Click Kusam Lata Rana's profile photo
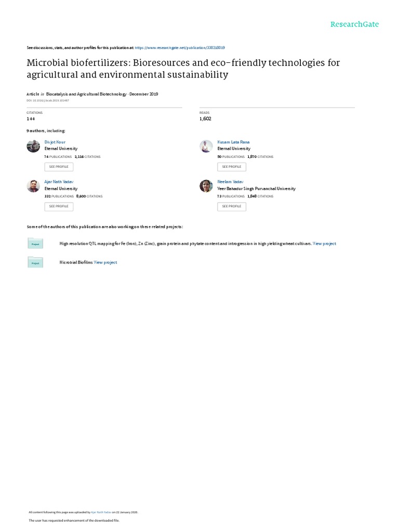Viewport: 399px width, 532px height. [206, 147]
